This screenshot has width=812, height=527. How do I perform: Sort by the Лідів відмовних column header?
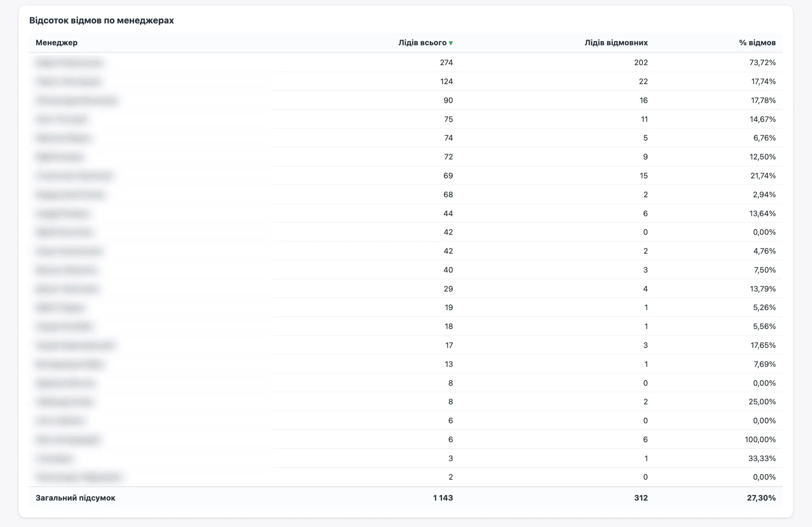point(616,43)
